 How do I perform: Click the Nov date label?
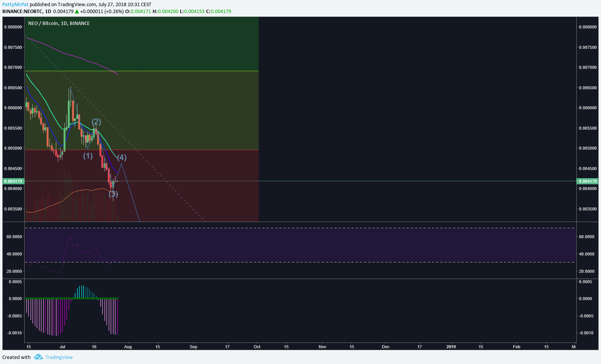322,347
